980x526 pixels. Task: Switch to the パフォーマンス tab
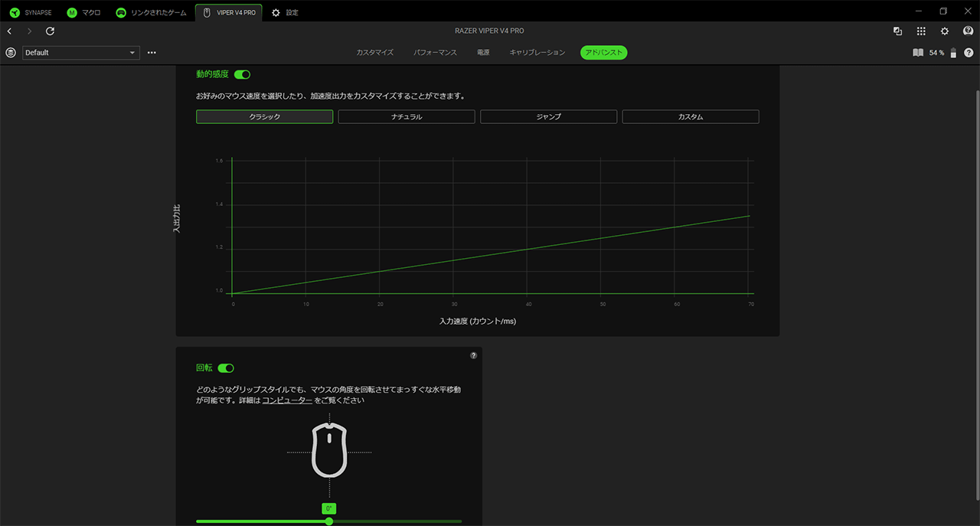[435, 53]
